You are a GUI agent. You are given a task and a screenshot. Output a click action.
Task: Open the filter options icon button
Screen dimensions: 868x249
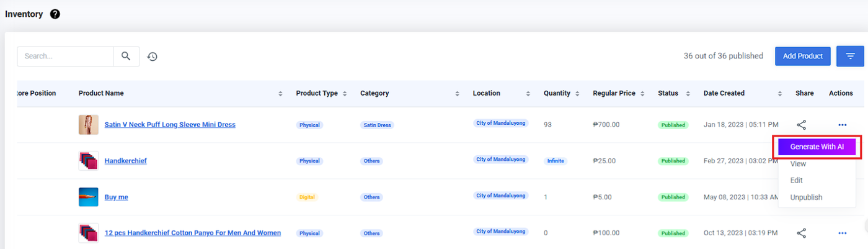[850, 56]
